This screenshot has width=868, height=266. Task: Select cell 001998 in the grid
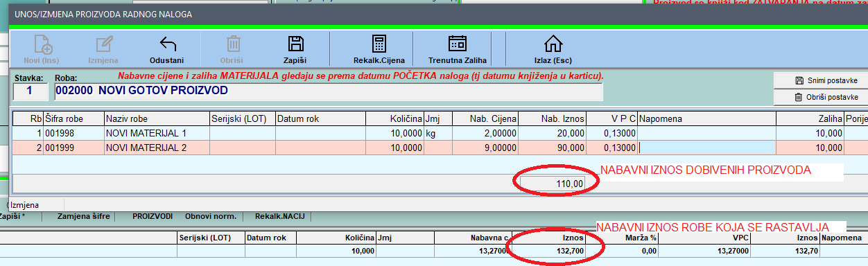(73, 133)
